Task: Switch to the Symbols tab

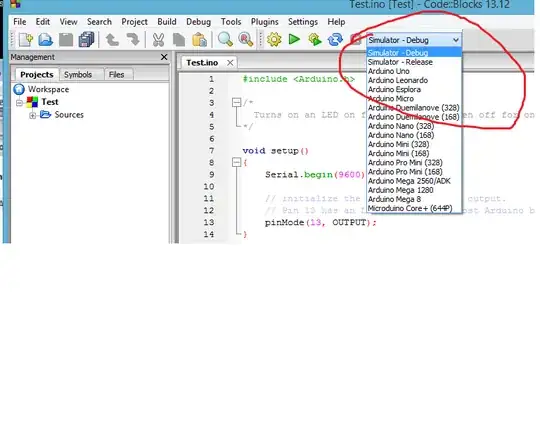Action: [78, 74]
